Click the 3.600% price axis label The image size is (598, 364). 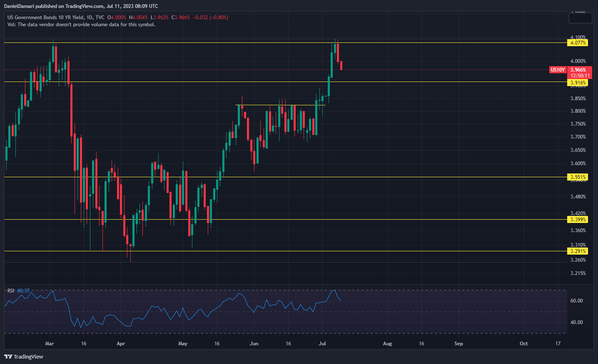(x=578, y=163)
